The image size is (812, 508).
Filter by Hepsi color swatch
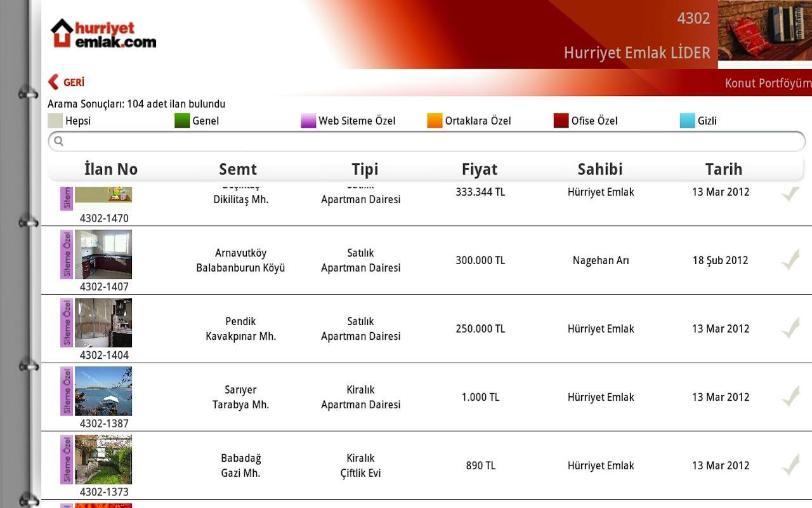pos(55,121)
